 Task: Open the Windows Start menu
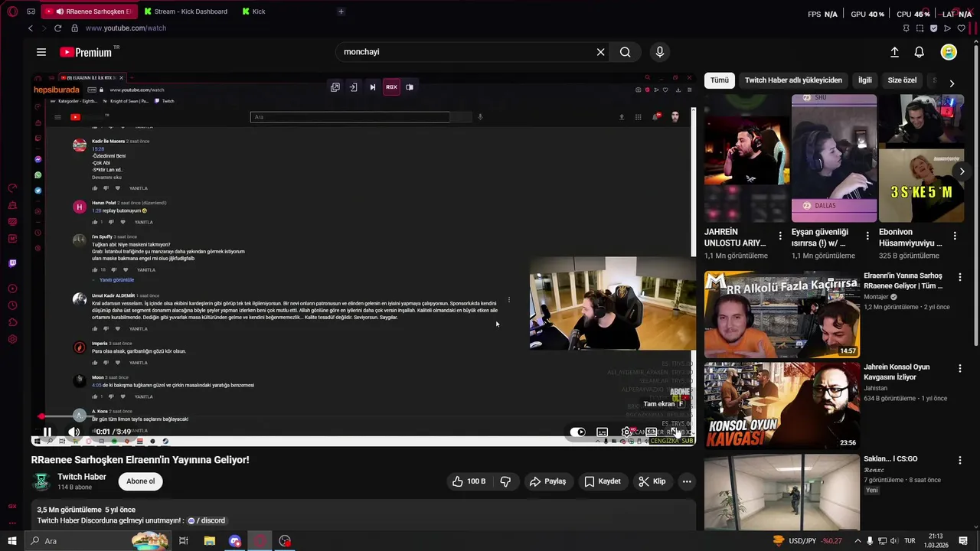(x=11, y=541)
